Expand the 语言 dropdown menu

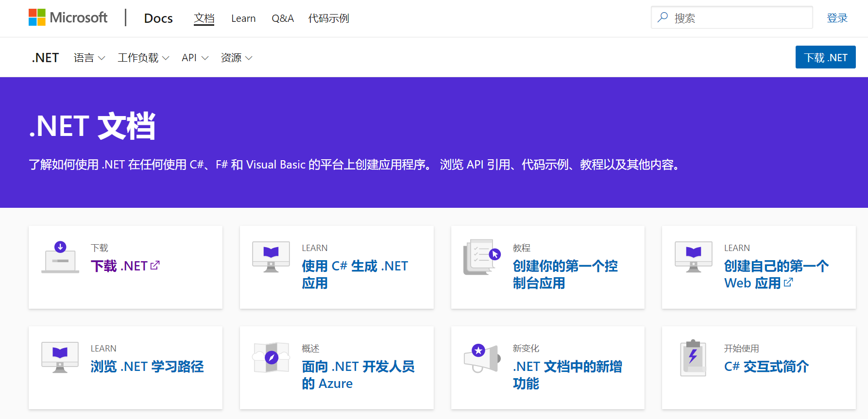89,58
